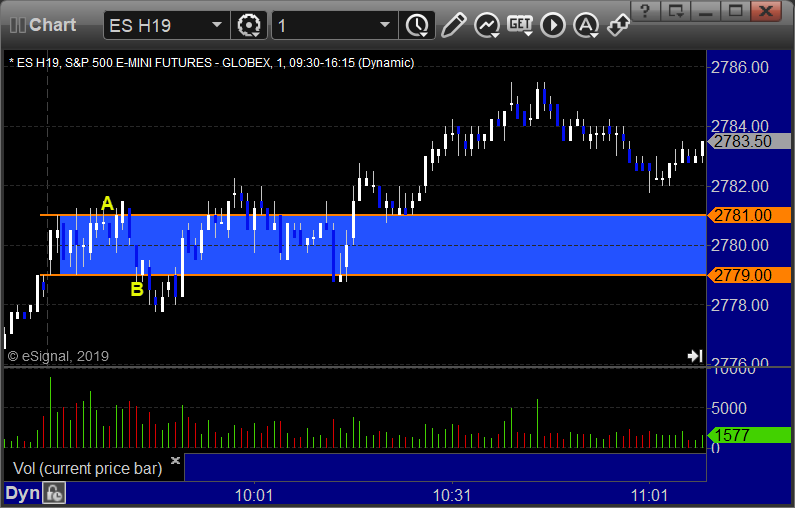Maximize the chart window

736,11
